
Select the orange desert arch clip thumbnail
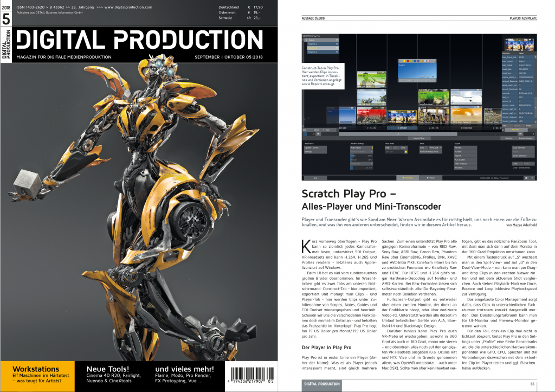coord(466,116)
